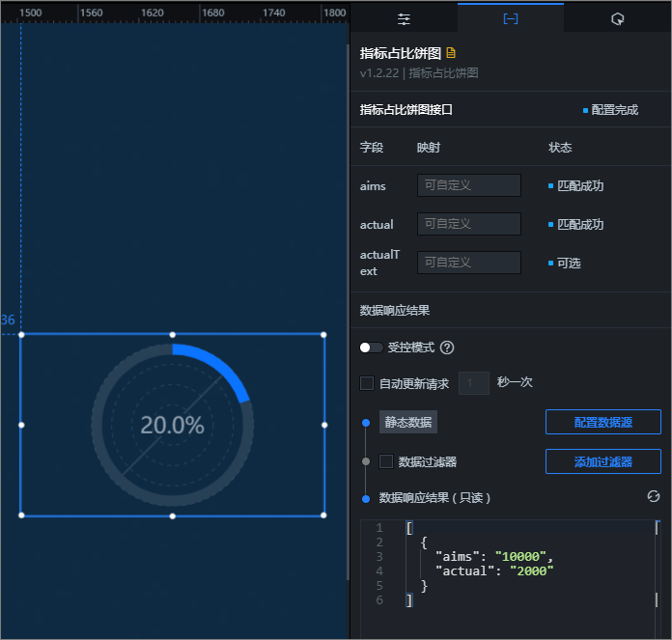Click the canvas vertical scrollbar
The height and width of the screenshot is (640, 672).
point(348,313)
